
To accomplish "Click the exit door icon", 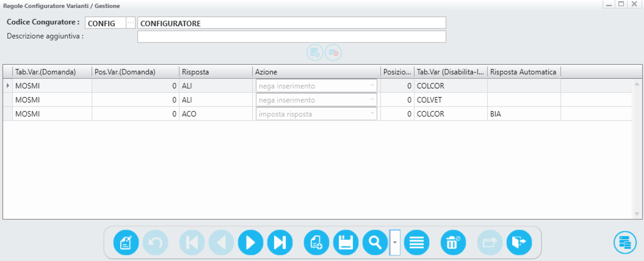I will pyautogui.click(x=519, y=243).
